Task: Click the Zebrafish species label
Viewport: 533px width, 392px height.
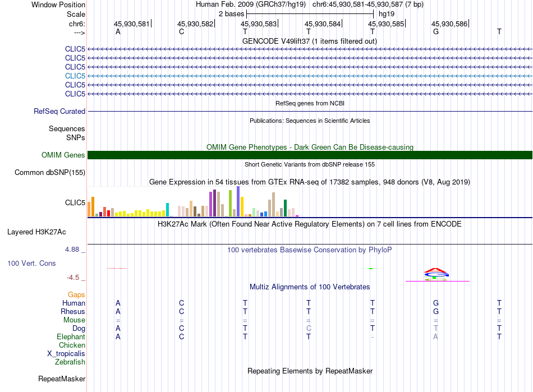Action: coord(70,362)
